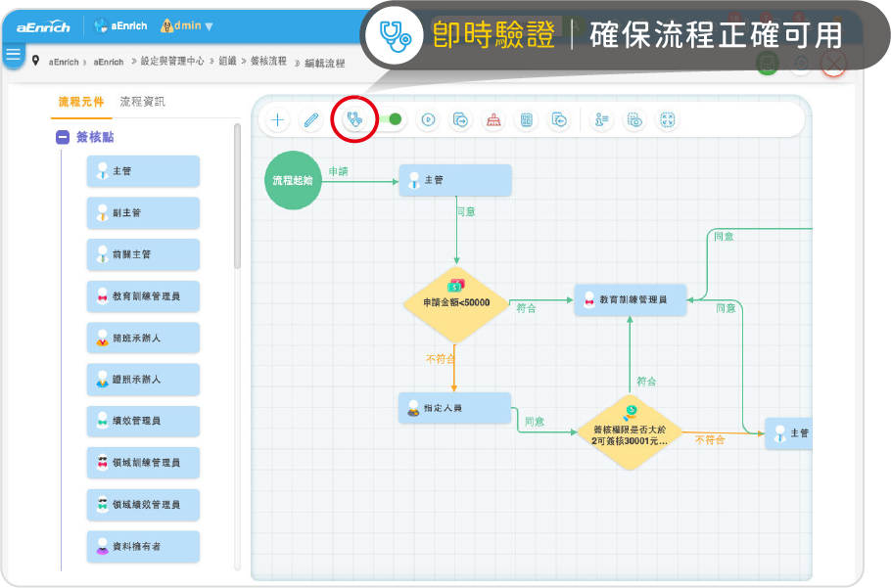Click the 編輯流程 breadcrumb item
The image size is (891, 588).
324,63
